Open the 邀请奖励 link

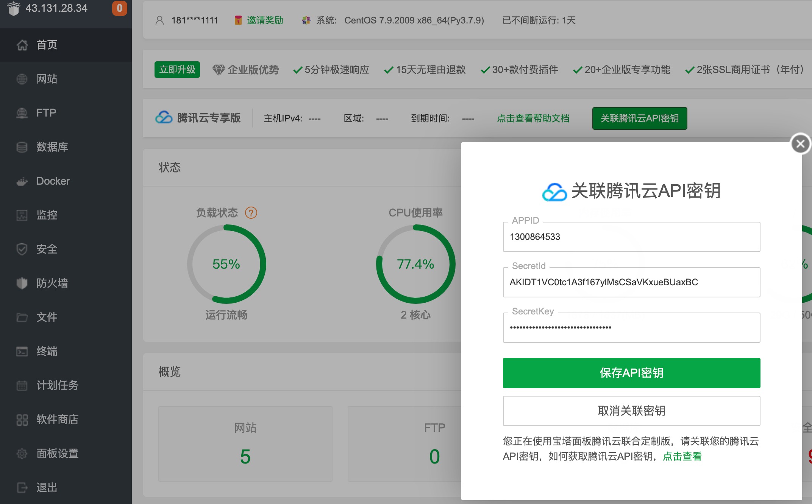pyautogui.click(x=265, y=20)
